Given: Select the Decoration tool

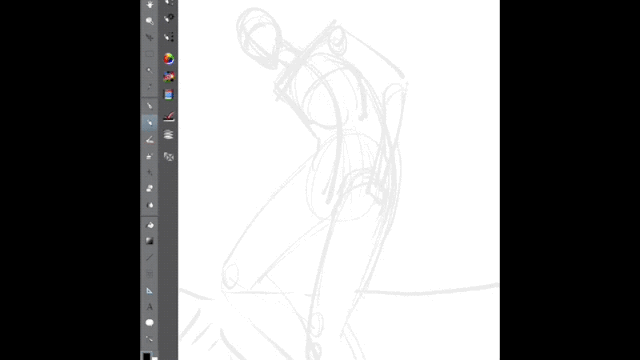Looking at the screenshot, I should tap(149, 172).
